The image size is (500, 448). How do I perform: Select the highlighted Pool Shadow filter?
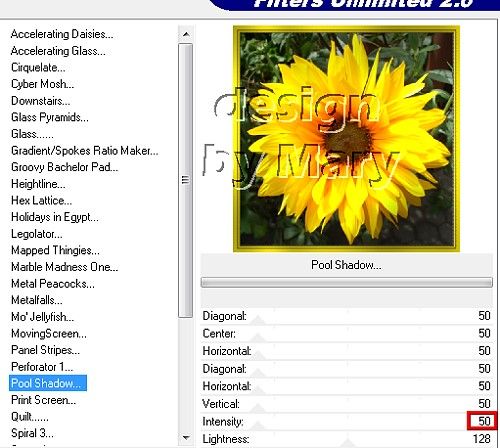click(x=48, y=383)
